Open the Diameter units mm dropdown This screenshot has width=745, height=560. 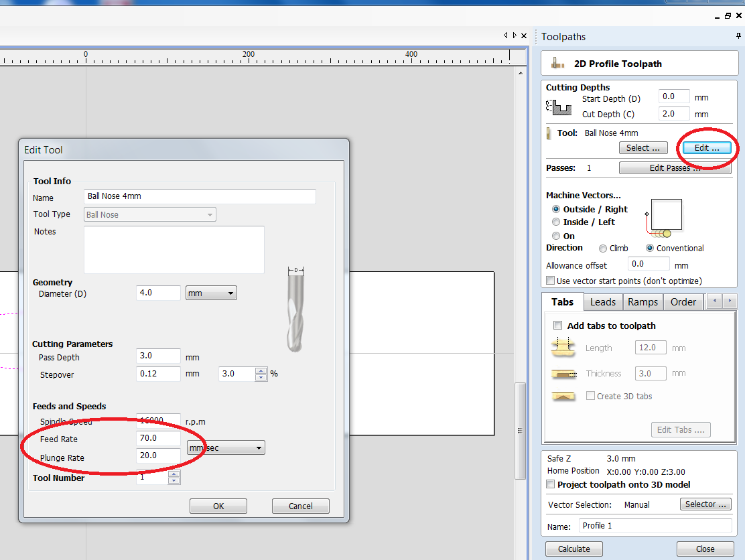212,293
